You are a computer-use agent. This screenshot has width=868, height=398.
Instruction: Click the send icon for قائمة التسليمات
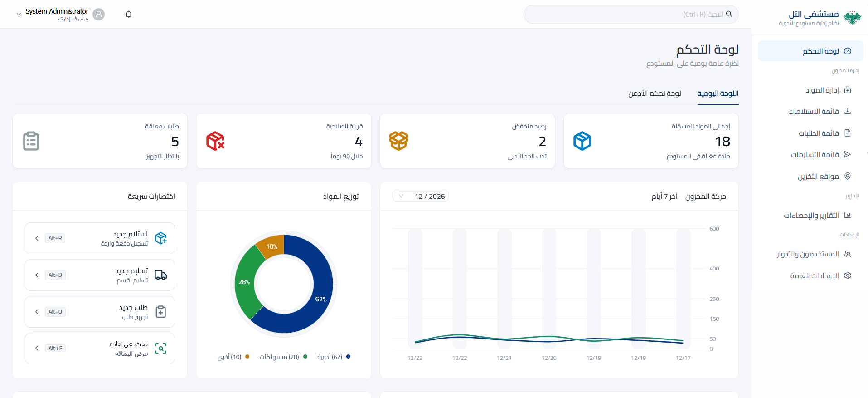click(848, 154)
